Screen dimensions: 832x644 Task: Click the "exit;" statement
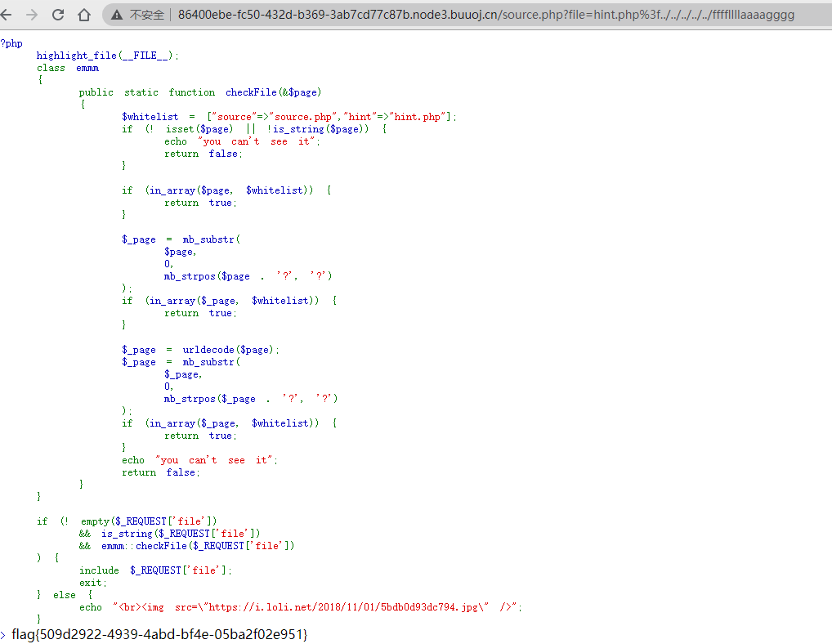pyautogui.click(x=93, y=583)
